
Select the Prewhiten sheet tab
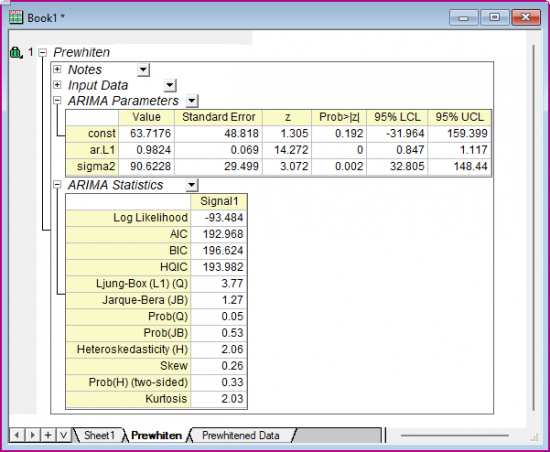[x=156, y=435]
